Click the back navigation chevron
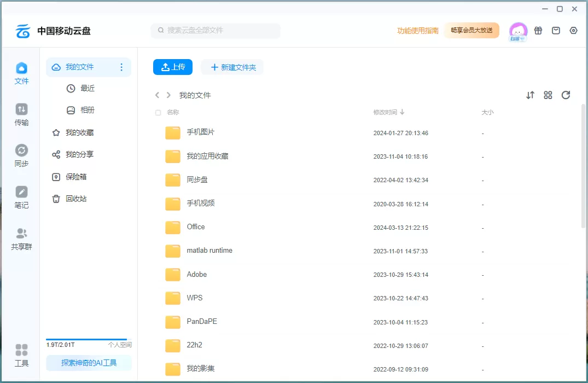588x383 pixels. 157,95
